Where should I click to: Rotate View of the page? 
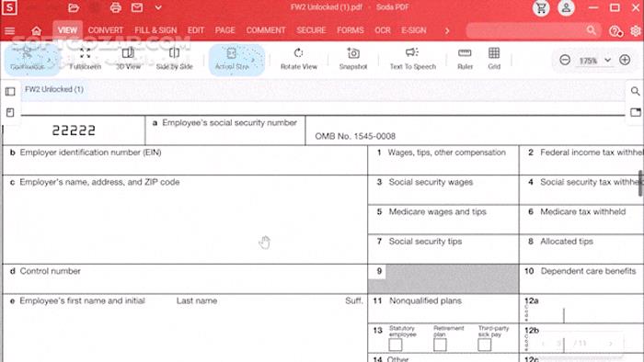[x=299, y=59]
